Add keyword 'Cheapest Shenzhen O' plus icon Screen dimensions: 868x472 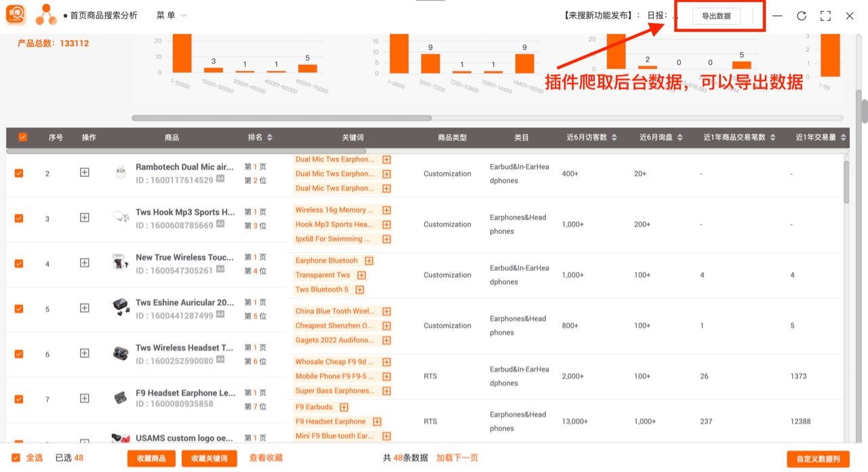pyautogui.click(x=387, y=326)
